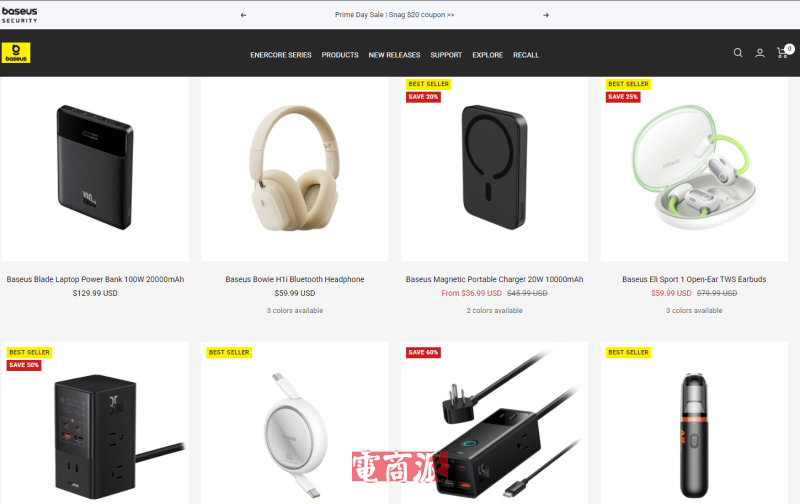Show next announcement with right arrow
This screenshot has width=800, height=504.
tap(546, 15)
